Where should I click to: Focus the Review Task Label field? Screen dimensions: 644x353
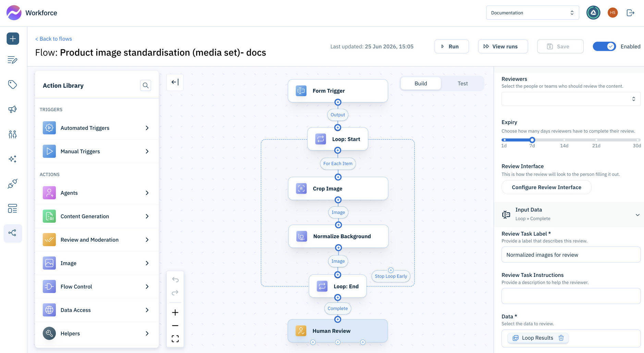coord(571,255)
